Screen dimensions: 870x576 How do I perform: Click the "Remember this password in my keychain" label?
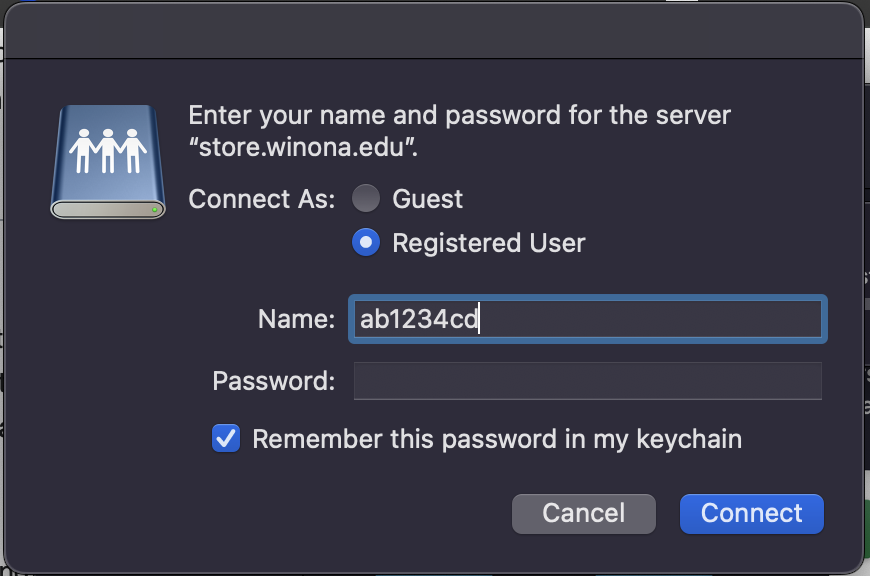tap(497, 439)
